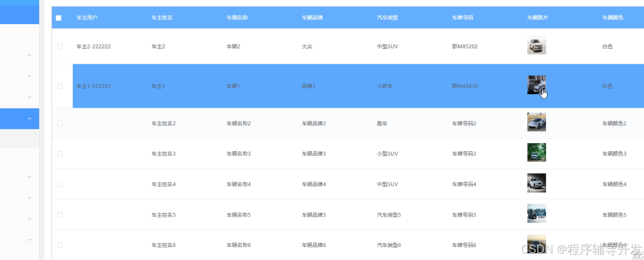Click the 车主姓名6 cell
Screen dimensions: 644x260
(163, 245)
